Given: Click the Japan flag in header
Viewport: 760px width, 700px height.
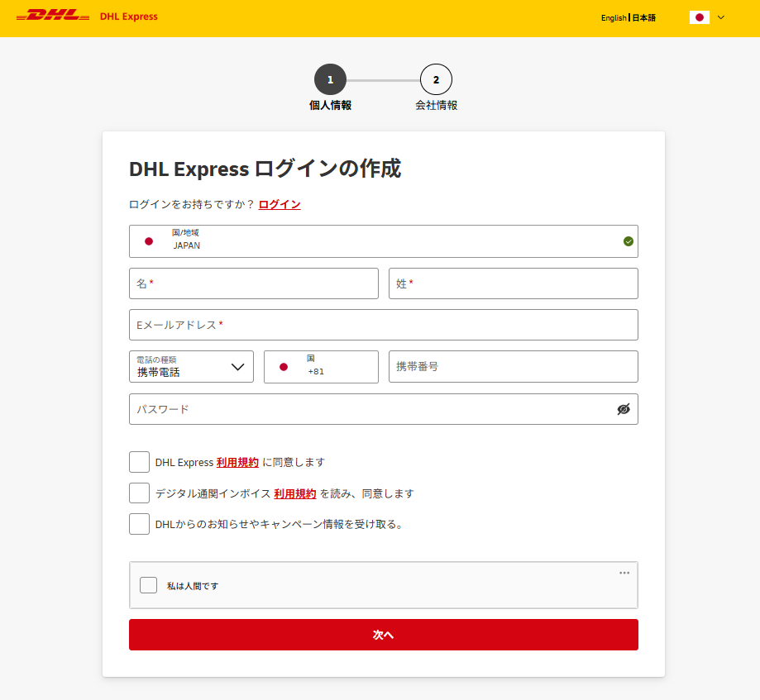Looking at the screenshot, I should pyautogui.click(x=699, y=17).
